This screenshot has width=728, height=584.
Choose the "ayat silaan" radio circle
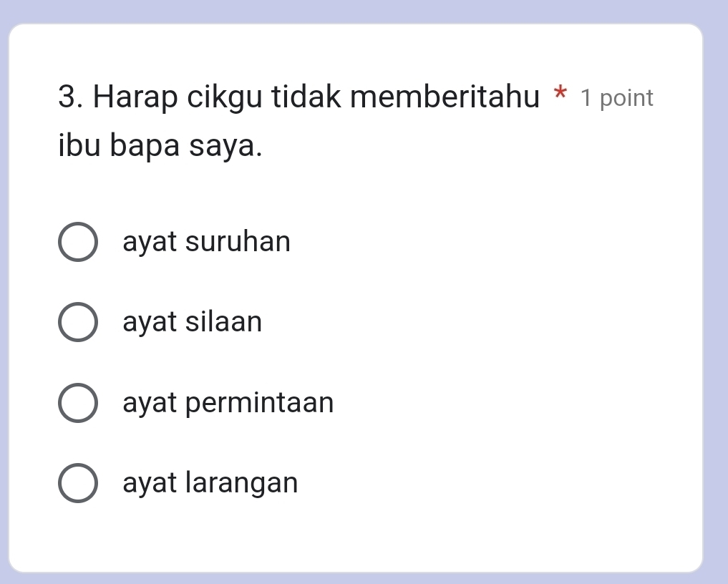77,323
